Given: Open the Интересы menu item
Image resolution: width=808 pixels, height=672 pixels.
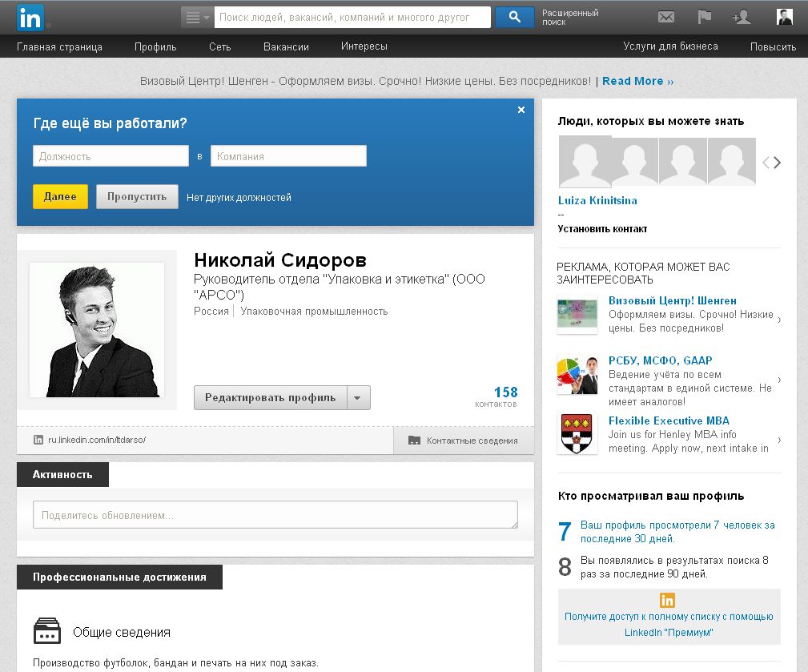Looking at the screenshot, I should pos(364,46).
